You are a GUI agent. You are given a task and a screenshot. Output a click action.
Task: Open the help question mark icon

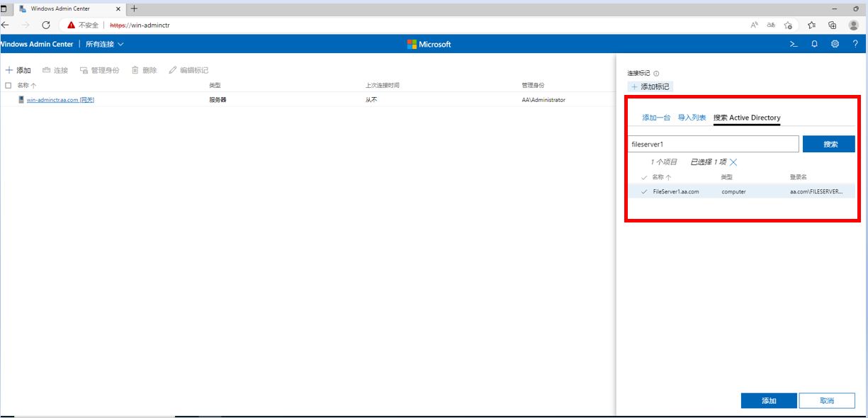tap(855, 43)
